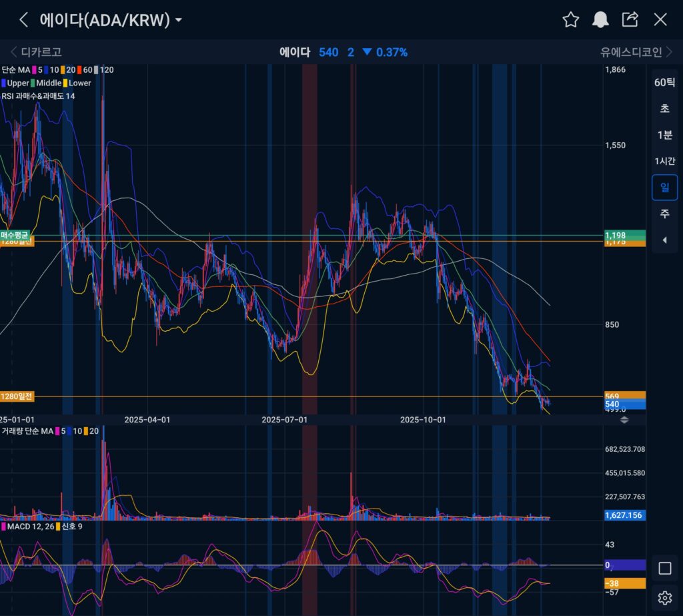Add ADA to favorites with star icon
Viewport: 683px width, 616px height.
pos(570,19)
